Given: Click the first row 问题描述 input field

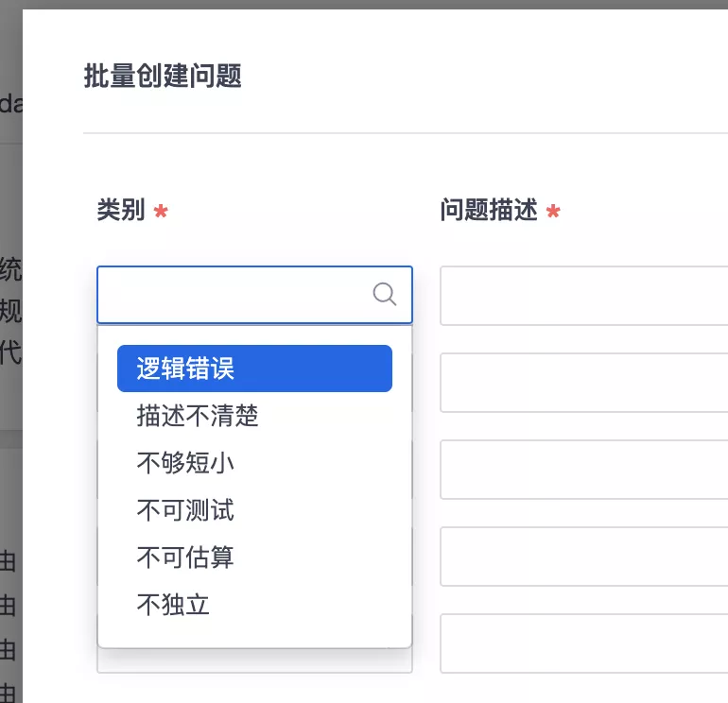Looking at the screenshot, I should coord(584,296).
